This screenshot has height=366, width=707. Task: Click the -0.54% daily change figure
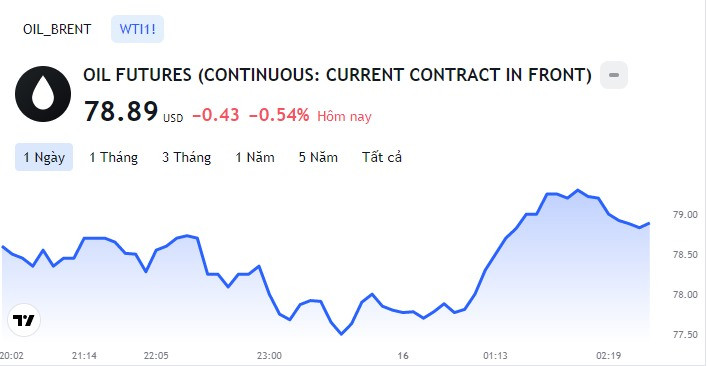[x=279, y=116]
